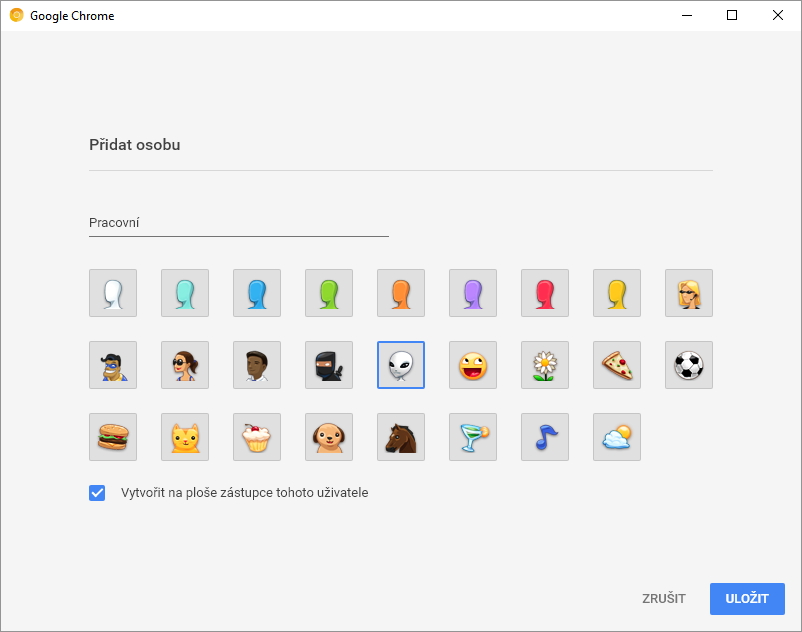Choose the soccer ball avatar
802x632 pixels.
pos(689,365)
